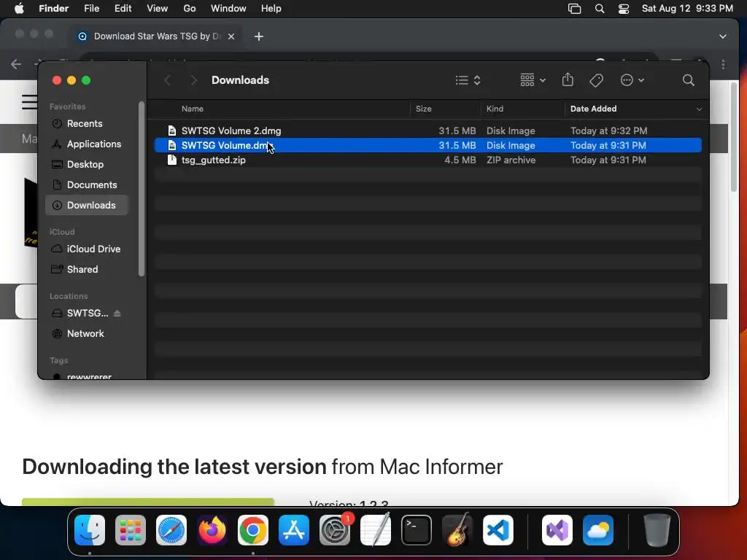Open the cloud app in the Dock
747x560 pixels.
click(x=598, y=530)
